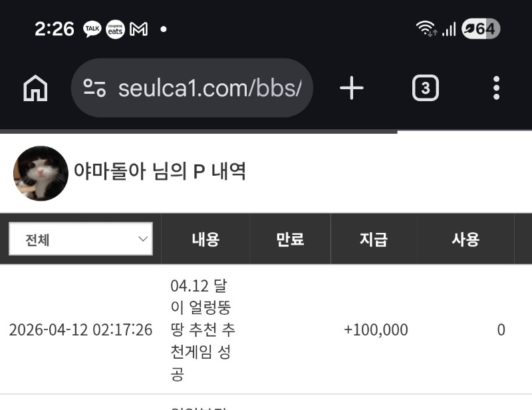Tap the cat profile avatar
Screen dimensions: 532x410
[41, 173]
